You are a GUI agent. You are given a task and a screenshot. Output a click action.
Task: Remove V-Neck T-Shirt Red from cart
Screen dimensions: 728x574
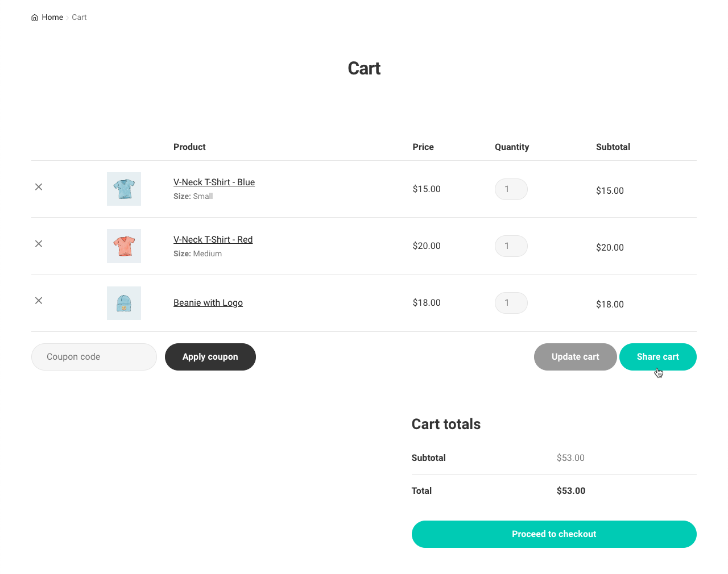39,244
